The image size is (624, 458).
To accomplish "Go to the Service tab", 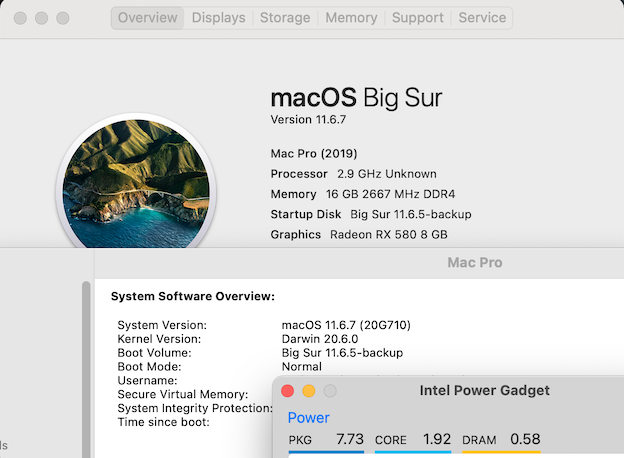I will [482, 18].
